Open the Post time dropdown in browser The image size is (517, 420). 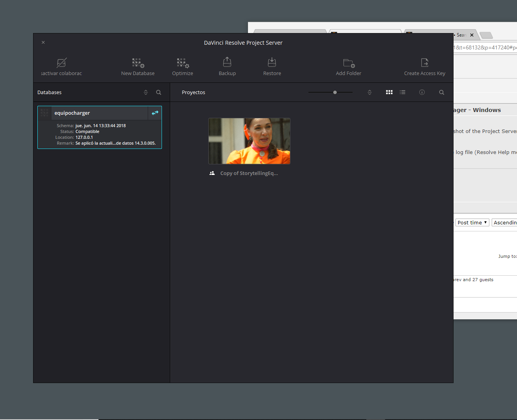pos(472,222)
